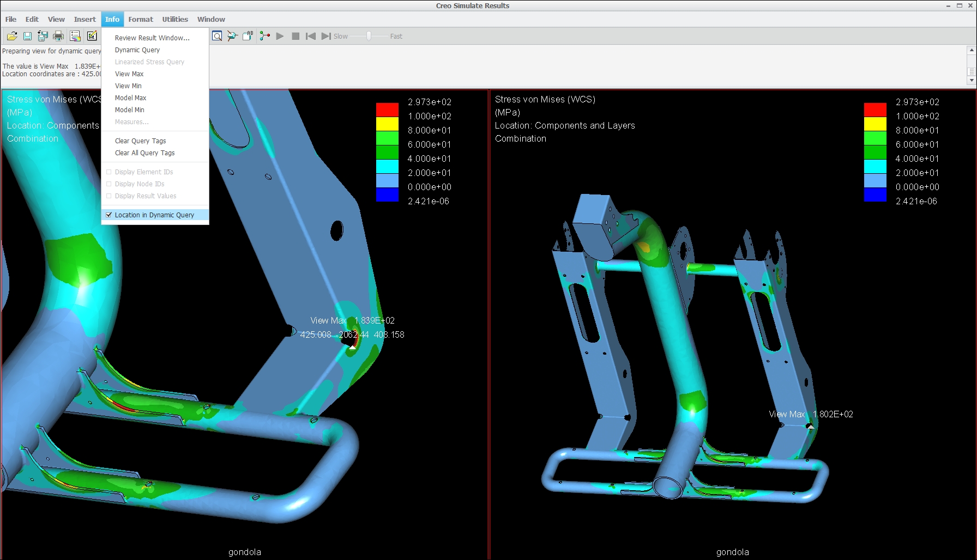Click the View Max 1.802E+02 tag in right window
This screenshot has height=560, width=977.
coord(811,414)
